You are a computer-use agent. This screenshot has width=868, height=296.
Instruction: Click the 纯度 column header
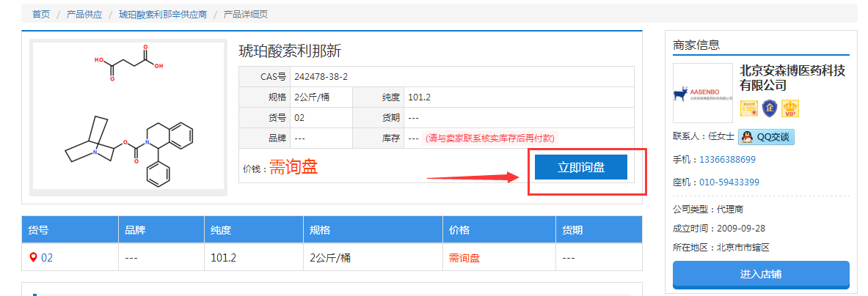[x=221, y=230]
